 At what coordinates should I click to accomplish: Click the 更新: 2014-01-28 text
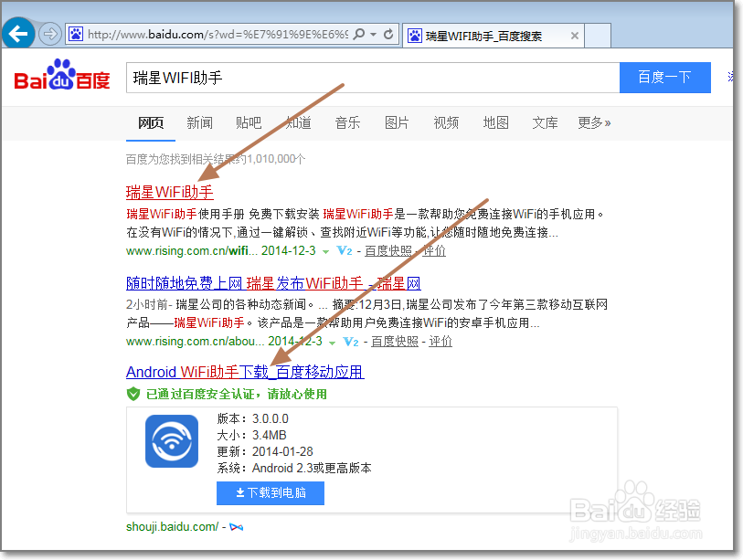265,451
